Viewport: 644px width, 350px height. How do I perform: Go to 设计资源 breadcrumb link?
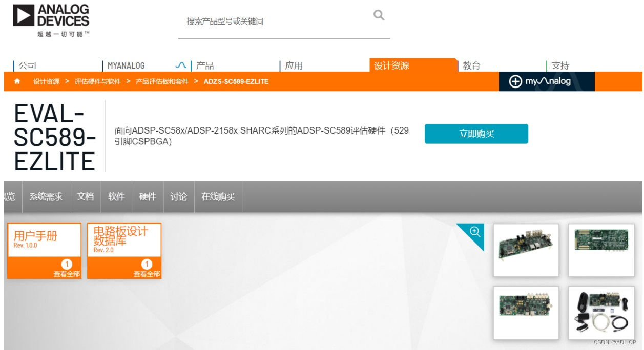[x=47, y=81]
